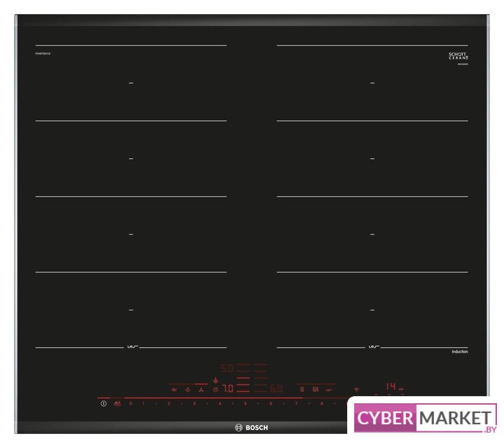Image resolution: width=504 pixels, height=448 pixels.
Task: Click the Bosch logo on front edge
Action: click(x=252, y=428)
